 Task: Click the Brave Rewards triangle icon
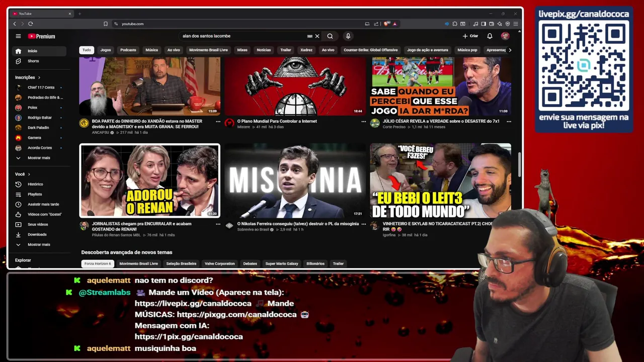(394, 24)
